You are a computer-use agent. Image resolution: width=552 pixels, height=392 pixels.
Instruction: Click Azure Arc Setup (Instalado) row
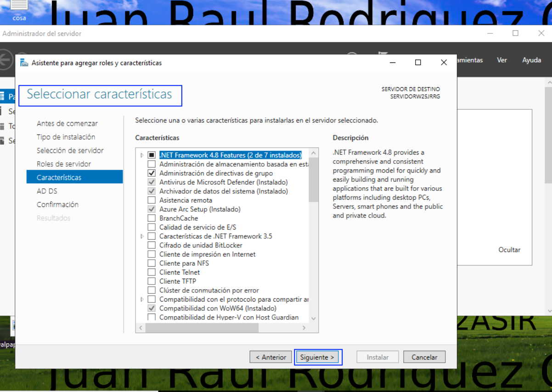pyautogui.click(x=200, y=209)
